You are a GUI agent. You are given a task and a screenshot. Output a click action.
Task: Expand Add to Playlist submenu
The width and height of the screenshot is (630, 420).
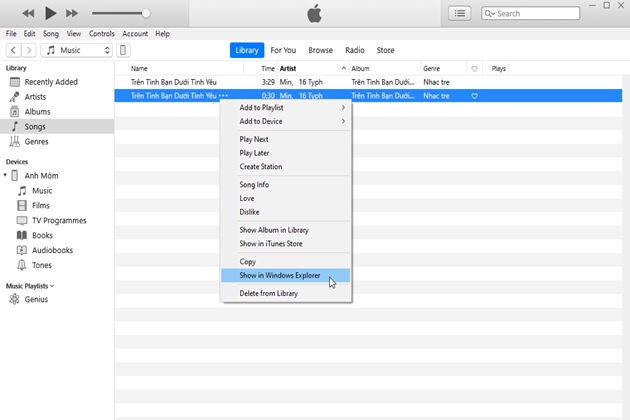click(286, 108)
